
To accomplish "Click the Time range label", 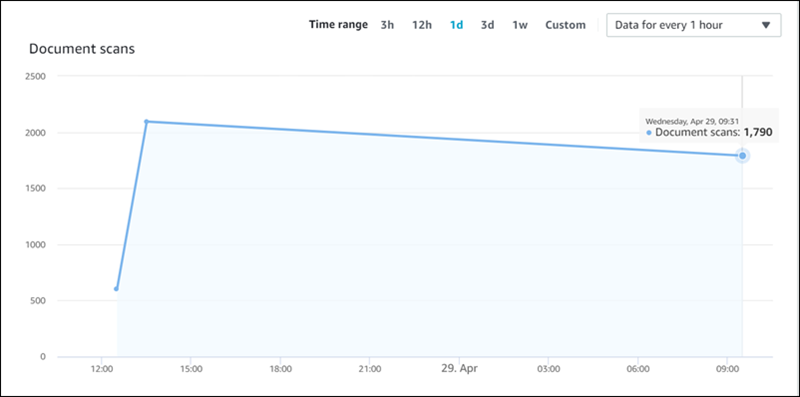I will (x=338, y=24).
